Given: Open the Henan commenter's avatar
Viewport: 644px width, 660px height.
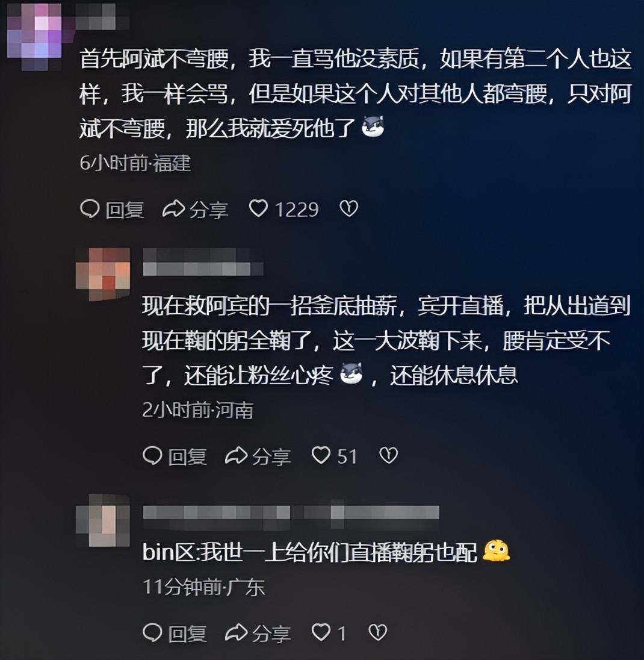Looking at the screenshot, I should [103, 274].
